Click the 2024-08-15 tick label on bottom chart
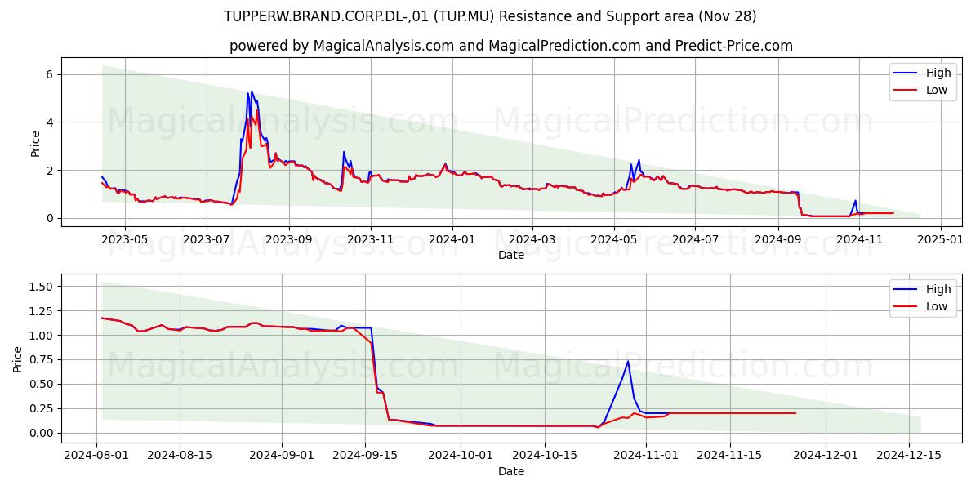The width and height of the screenshot is (980, 490). tap(179, 457)
